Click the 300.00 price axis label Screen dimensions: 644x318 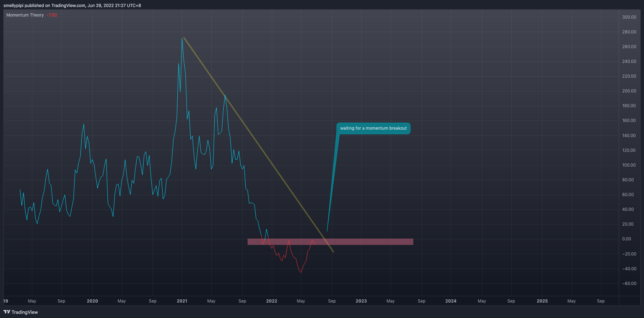(x=629, y=17)
